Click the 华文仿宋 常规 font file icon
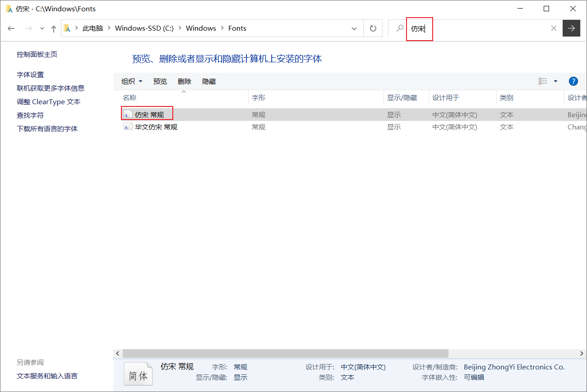This screenshot has height=392, width=587. click(x=128, y=127)
